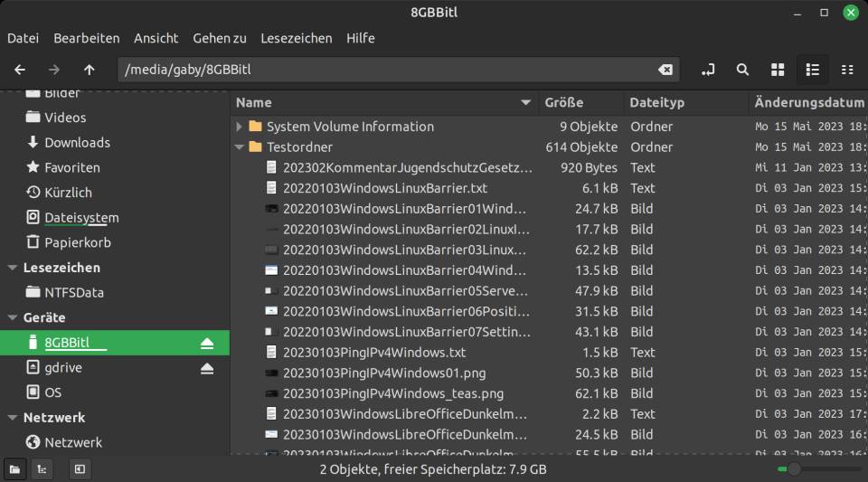
Task: Clear the location path field
Action: tap(665, 70)
